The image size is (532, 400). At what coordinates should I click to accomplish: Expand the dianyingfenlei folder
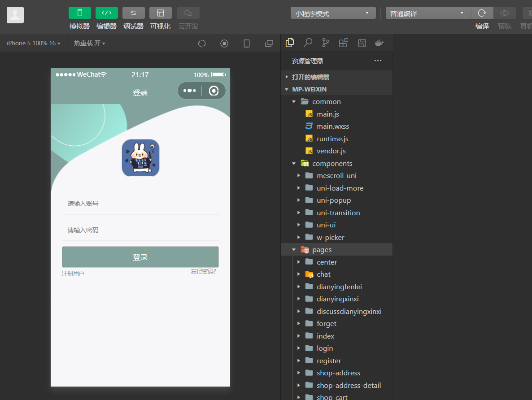[336, 287]
